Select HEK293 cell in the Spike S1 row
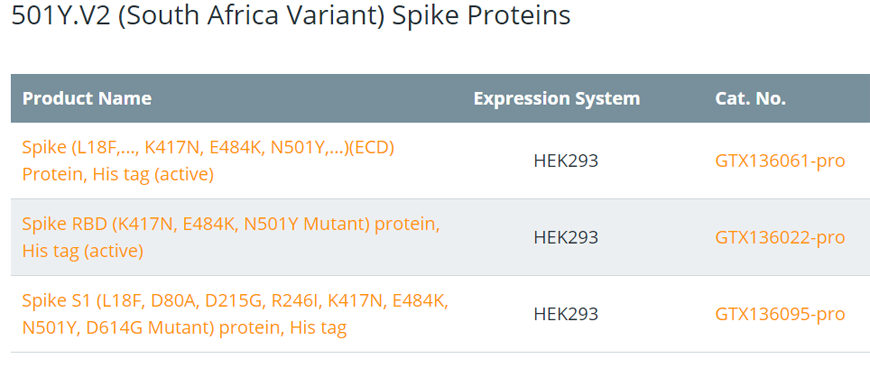870x377 pixels. click(566, 314)
